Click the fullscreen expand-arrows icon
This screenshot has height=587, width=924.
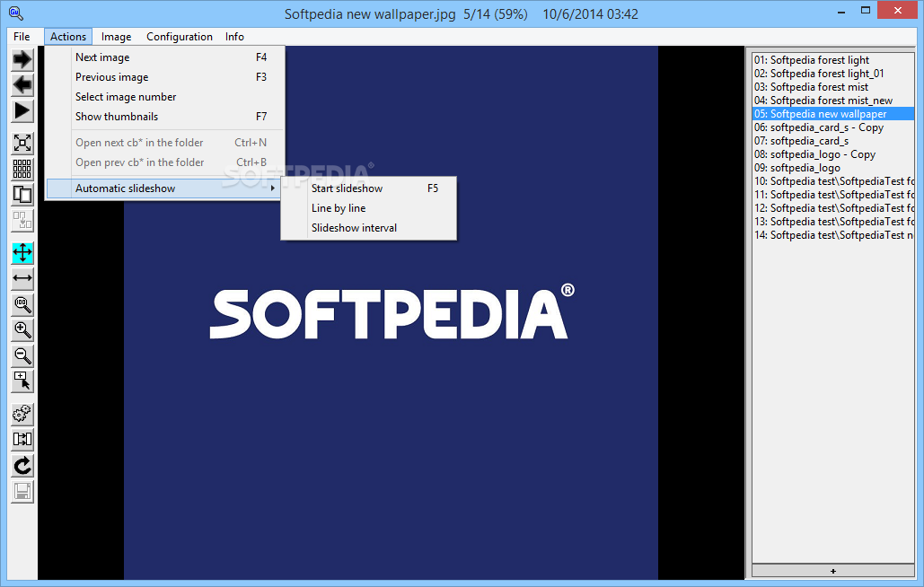(22, 143)
